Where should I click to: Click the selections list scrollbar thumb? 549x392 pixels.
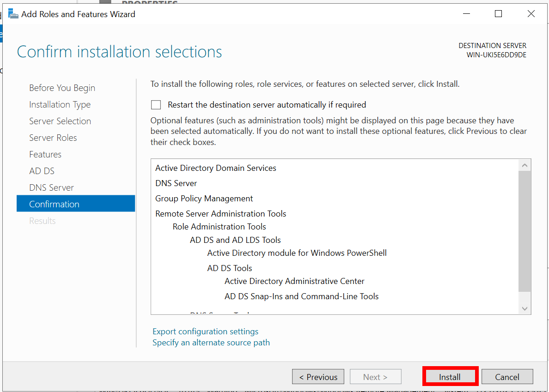[525, 231]
